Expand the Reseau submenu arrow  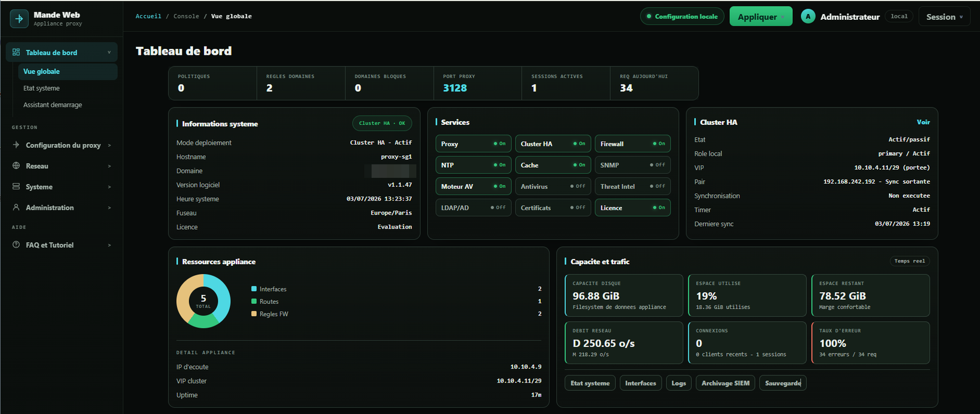pyautogui.click(x=109, y=166)
